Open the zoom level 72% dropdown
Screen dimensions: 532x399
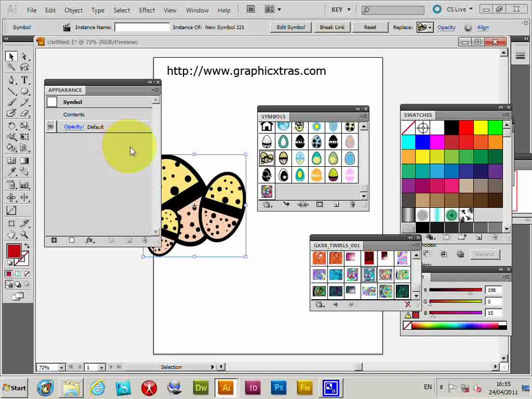coord(62,367)
